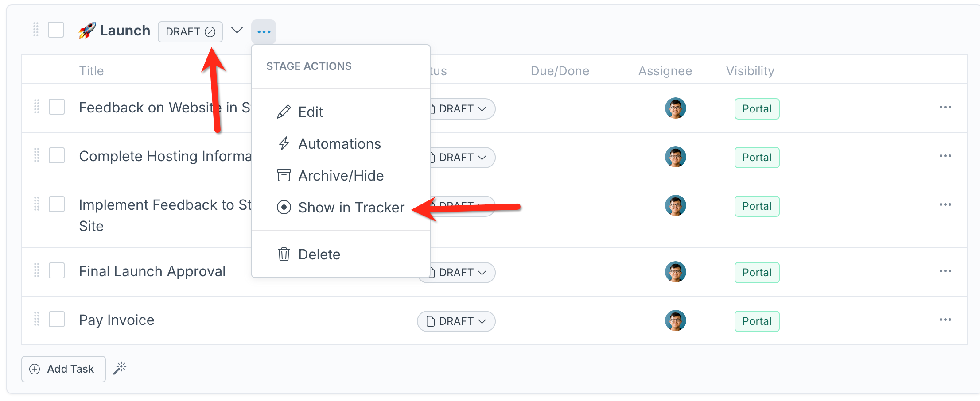Check the Pay Invoice task checkbox
980x401 pixels.
[x=57, y=319]
